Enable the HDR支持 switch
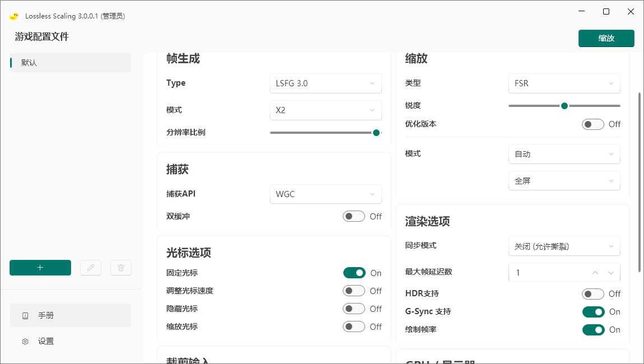644x364 pixels. coord(592,294)
